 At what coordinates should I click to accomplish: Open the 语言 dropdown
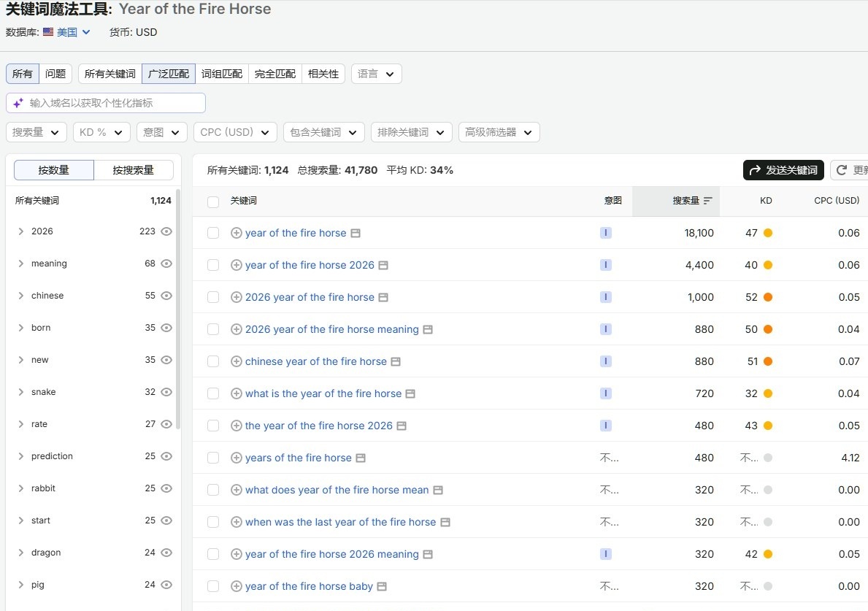point(377,74)
